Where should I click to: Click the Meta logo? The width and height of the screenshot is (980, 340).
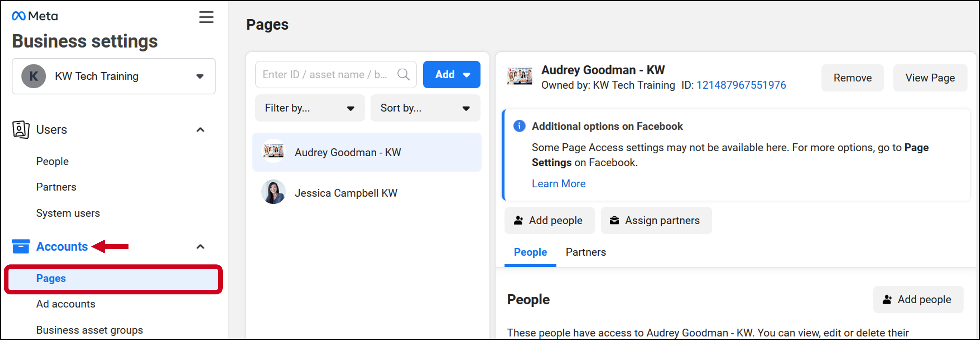pos(35,16)
